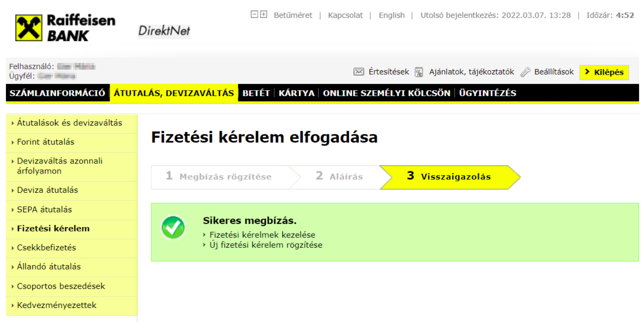Click the Kilépés button
The height and width of the screenshot is (322, 644).
point(604,72)
